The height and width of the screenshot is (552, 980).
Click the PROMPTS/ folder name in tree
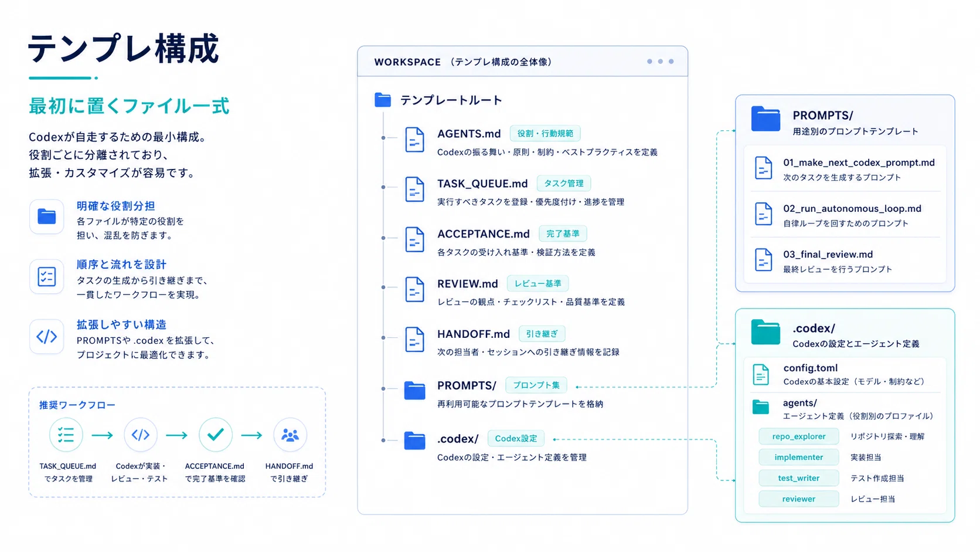tap(467, 386)
